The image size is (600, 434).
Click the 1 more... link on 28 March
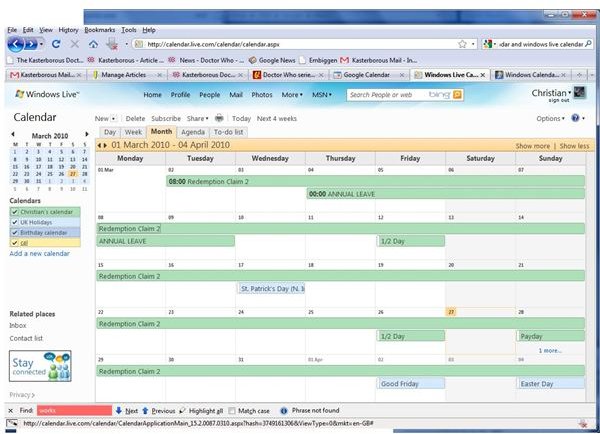coord(550,351)
